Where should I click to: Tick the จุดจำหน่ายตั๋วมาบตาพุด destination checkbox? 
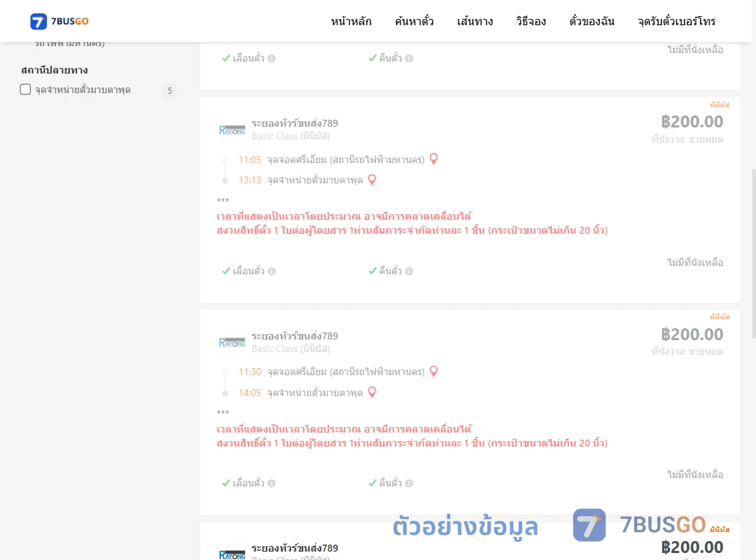click(x=26, y=89)
